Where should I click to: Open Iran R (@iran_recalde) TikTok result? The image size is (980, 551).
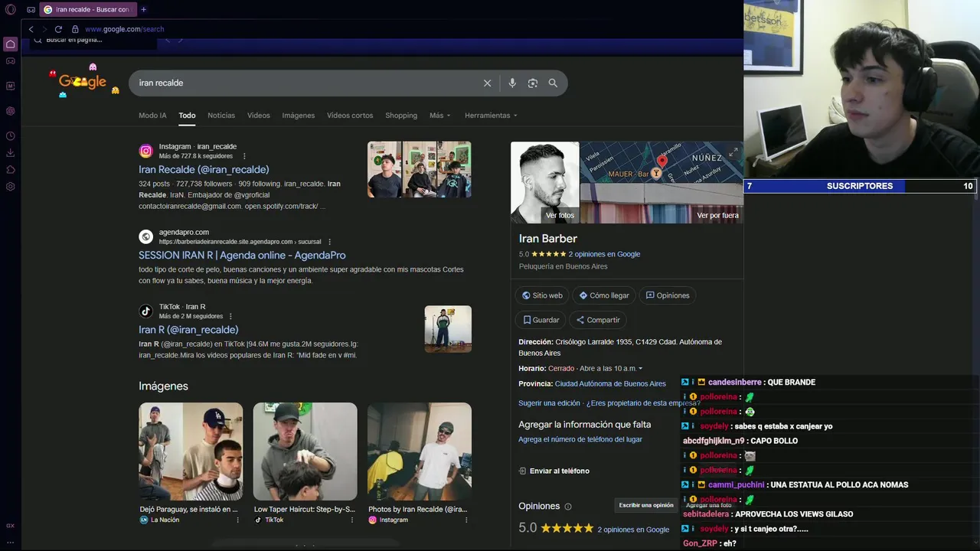(188, 330)
